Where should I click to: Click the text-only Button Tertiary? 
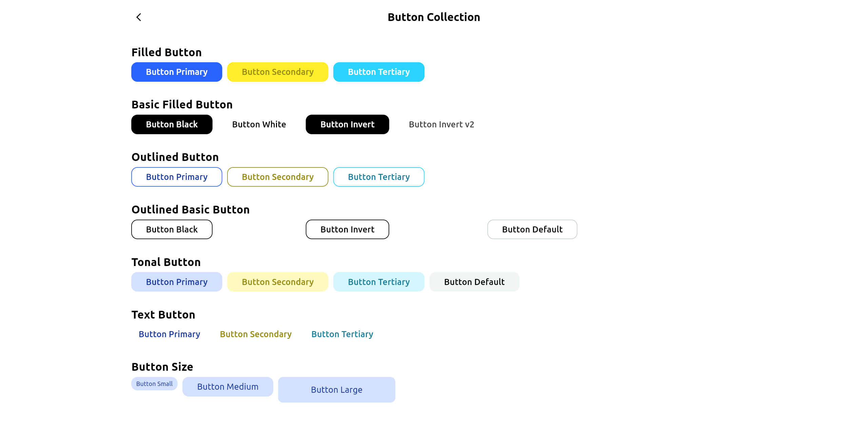pos(342,334)
